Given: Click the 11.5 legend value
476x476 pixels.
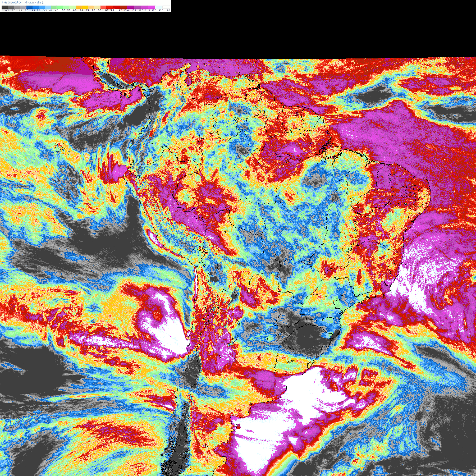Looking at the screenshot, I should [x=147, y=10].
